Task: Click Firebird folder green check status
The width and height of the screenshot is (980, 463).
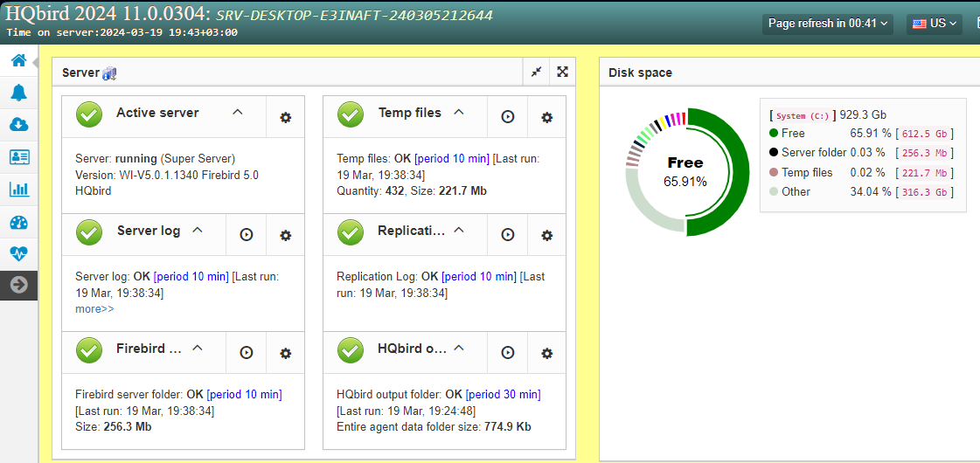Action: (x=89, y=351)
